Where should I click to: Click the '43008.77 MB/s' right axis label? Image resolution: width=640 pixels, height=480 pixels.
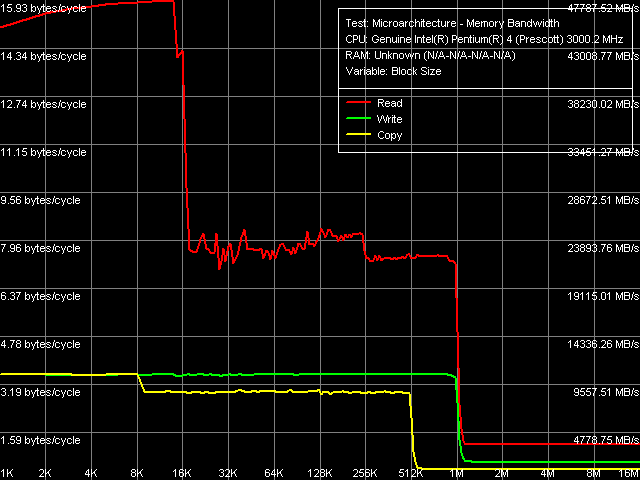[x=603, y=56]
